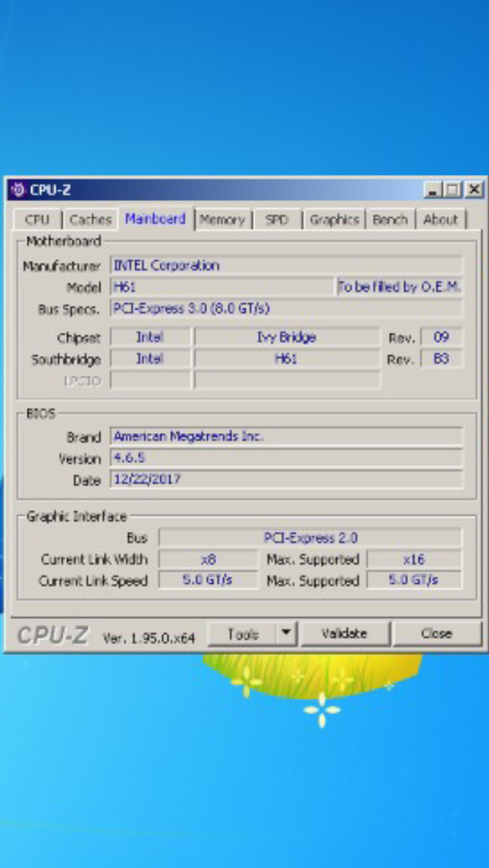Viewport: 489px width, 868px height.
Task: Open the Caches tab
Action: point(90,220)
